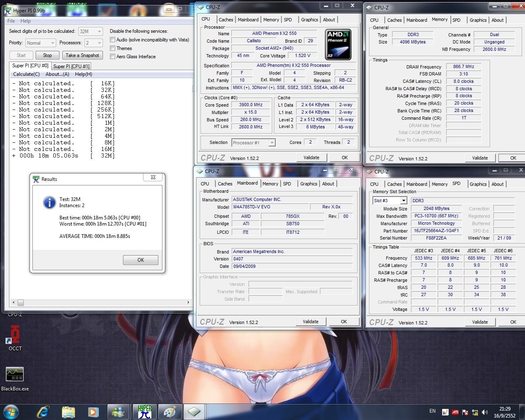Viewport: 525px width, 420px height.
Task: Expand the Slot #3 memory slot dropdown
Action: click(x=404, y=201)
